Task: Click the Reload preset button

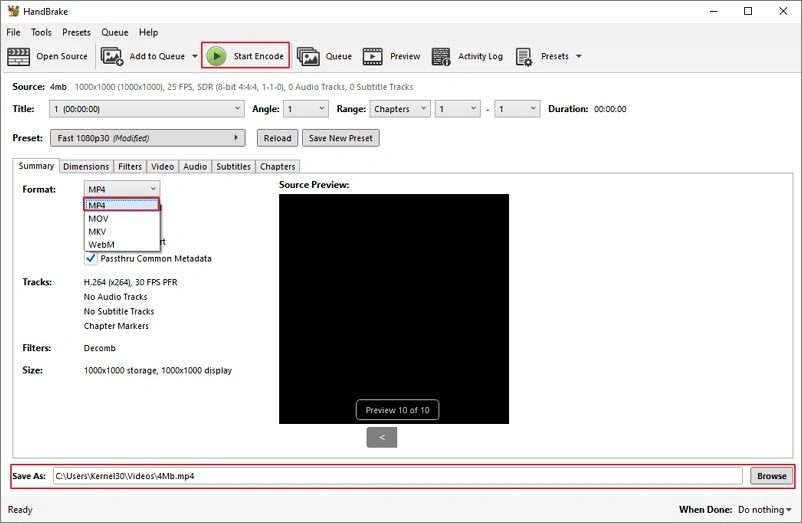Action: pyautogui.click(x=277, y=138)
